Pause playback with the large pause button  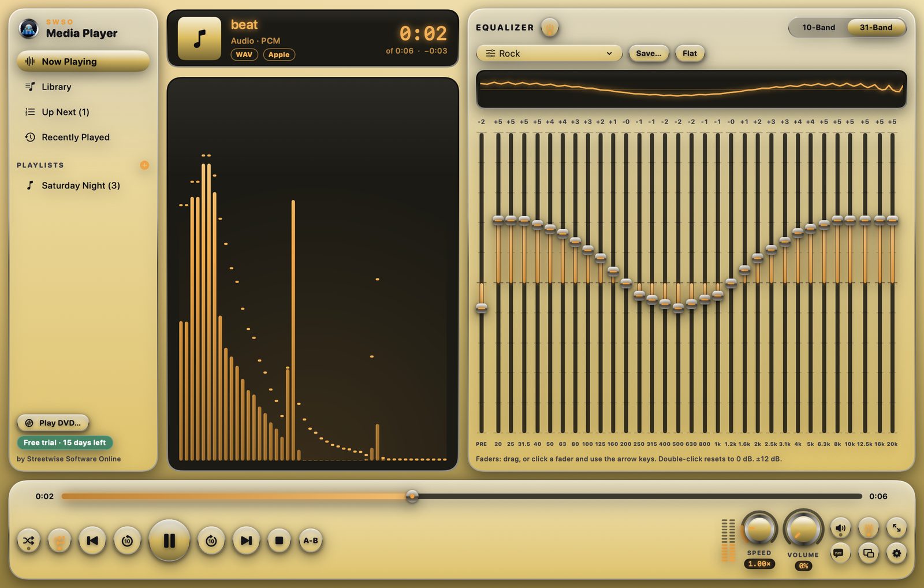(169, 541)
